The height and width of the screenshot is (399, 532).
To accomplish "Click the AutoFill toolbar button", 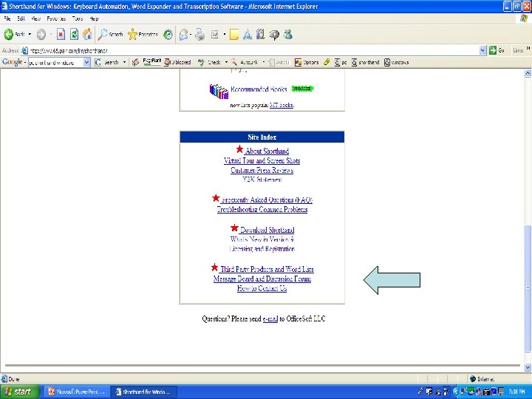I will click(x=279, y=62).
